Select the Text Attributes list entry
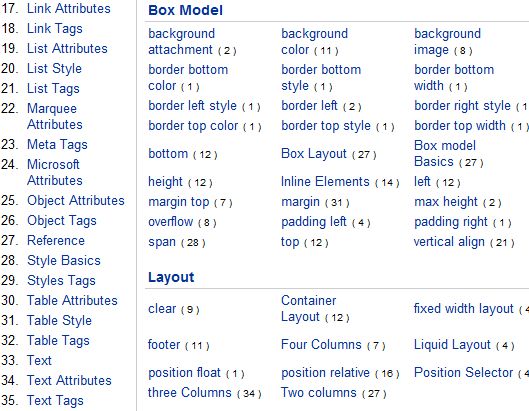529x411 pixels. (69, 380)
